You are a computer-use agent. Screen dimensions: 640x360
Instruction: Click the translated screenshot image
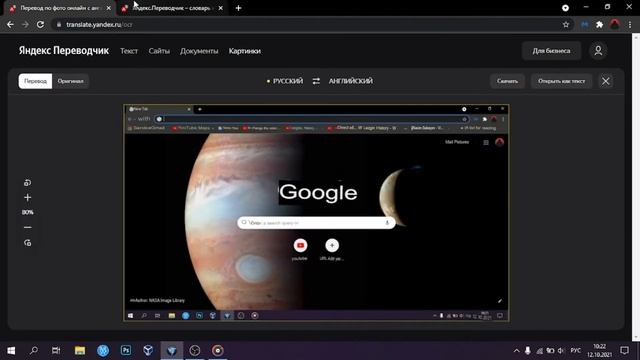316,213
